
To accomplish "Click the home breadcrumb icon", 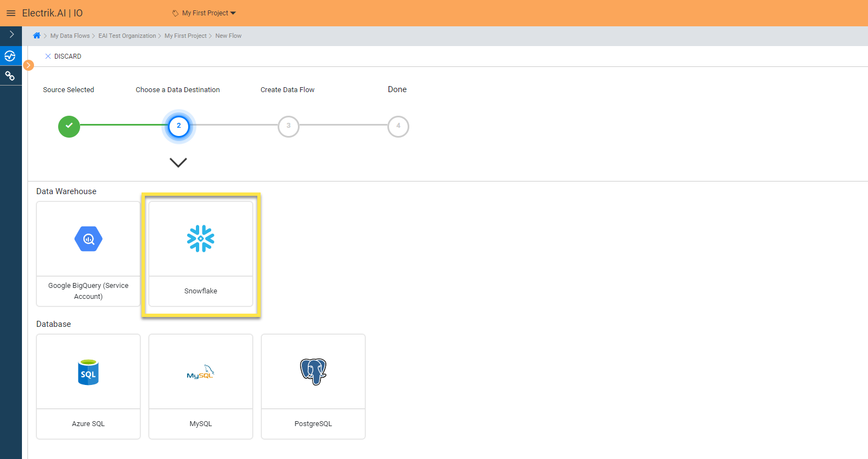I will [x=37, y=36].
